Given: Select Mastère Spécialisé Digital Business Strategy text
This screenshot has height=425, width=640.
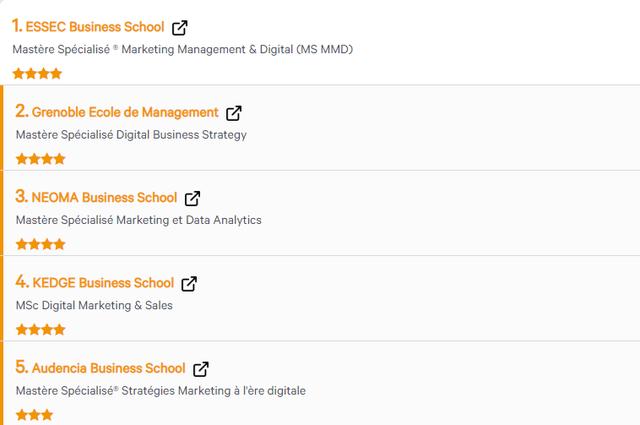Looking at the screenshot, I should [131, 135].
